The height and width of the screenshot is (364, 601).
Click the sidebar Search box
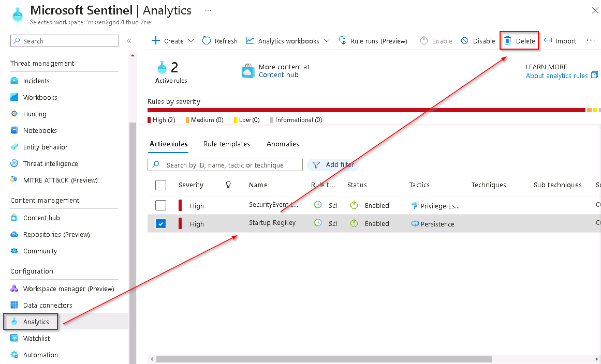pos(65,41)
